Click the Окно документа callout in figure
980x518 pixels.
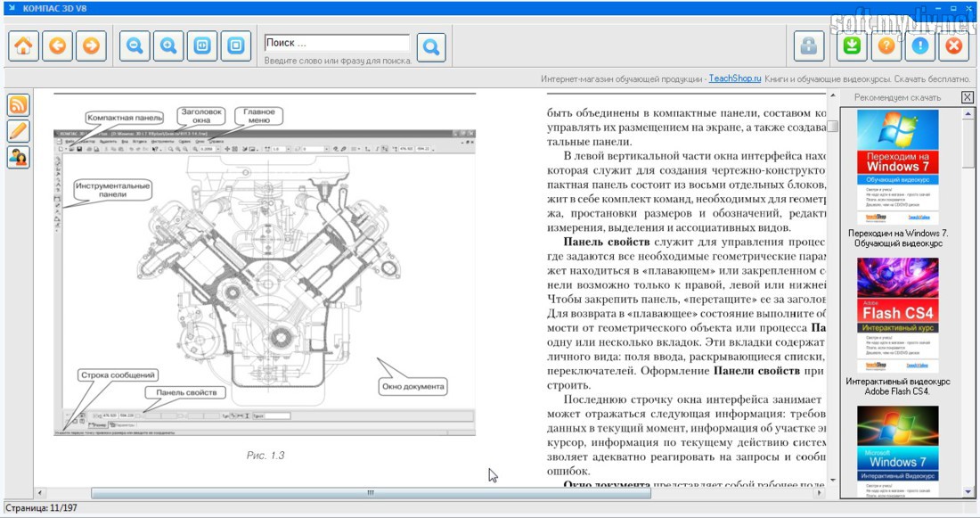click(413, 387)
